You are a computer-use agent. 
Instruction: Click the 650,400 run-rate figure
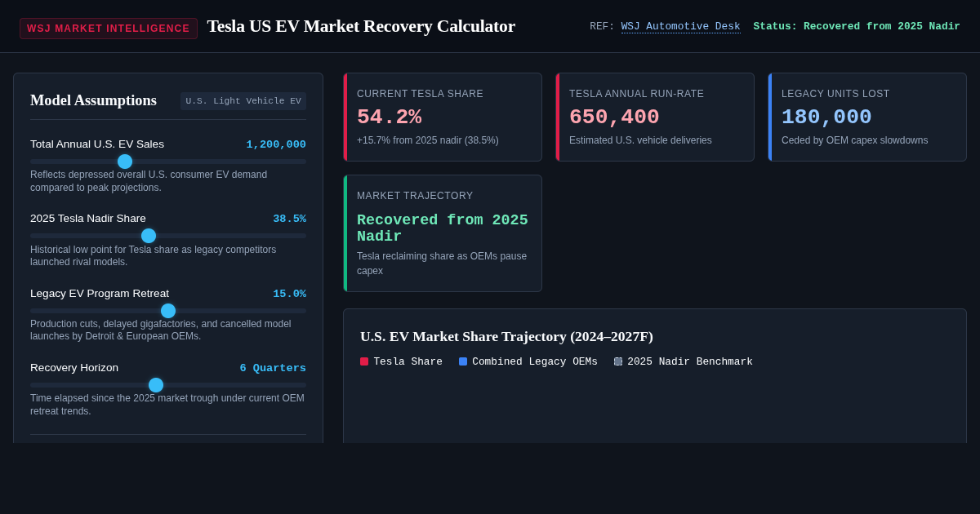(x=614, y=117)
